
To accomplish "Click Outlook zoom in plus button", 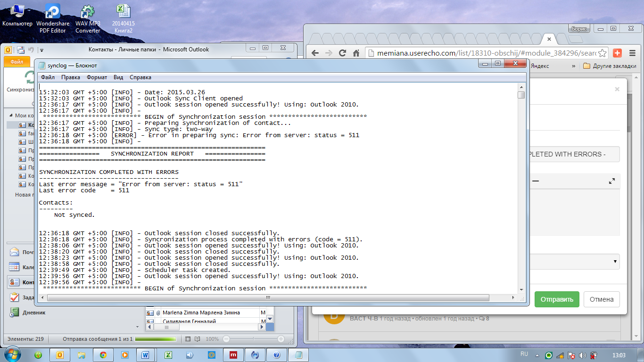I will click(x=281, y=339).
